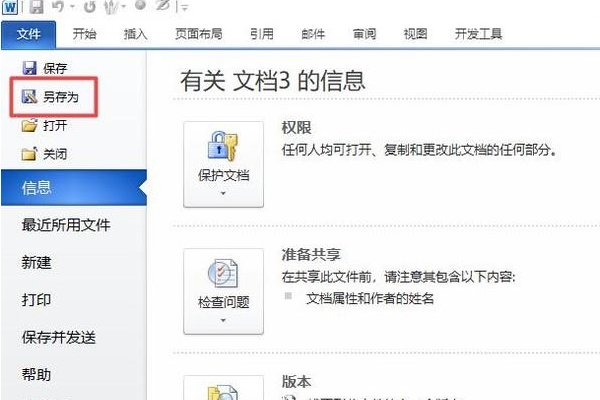Click the 准备共享 heading
600x400 pixels.
pyautogui.click(x=311, y=255)
